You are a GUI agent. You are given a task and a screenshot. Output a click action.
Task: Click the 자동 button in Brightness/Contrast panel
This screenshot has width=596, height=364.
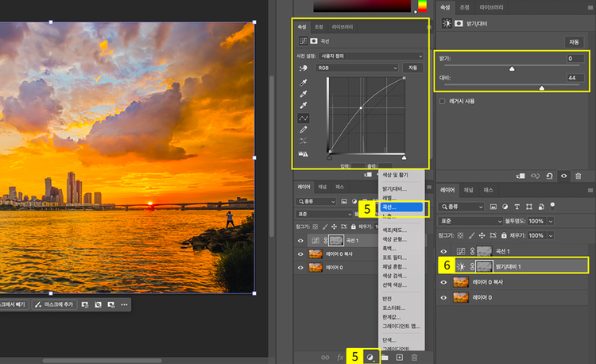pyautogui.click(x=573, y=41)
